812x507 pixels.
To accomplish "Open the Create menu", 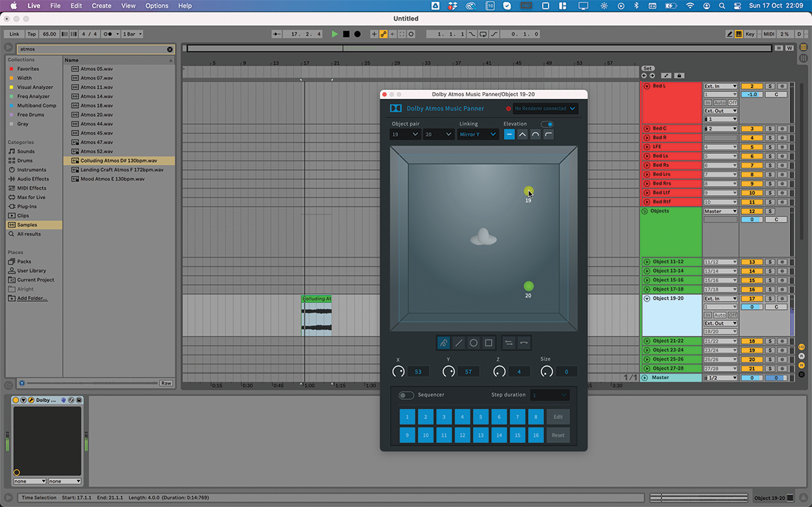I will click(101, 5).
